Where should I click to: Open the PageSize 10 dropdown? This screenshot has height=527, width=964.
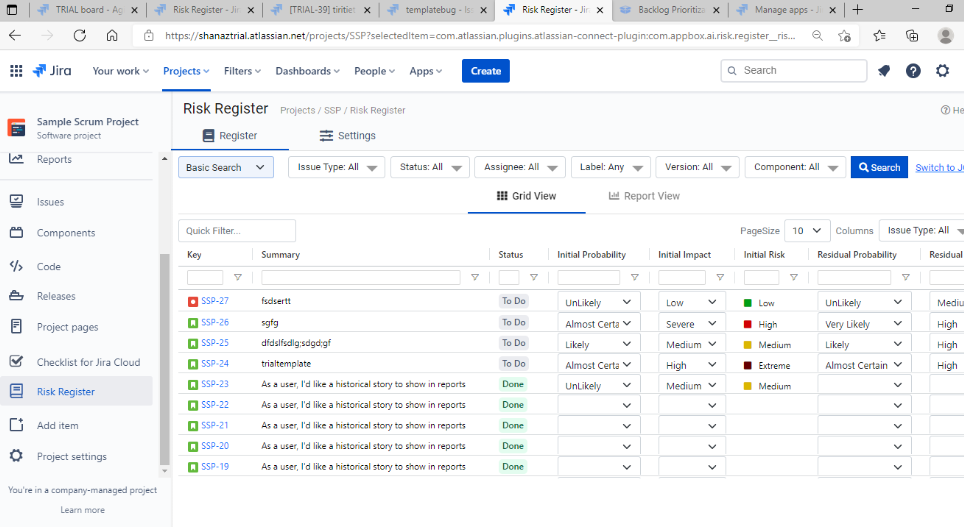[x=807, y=230]
